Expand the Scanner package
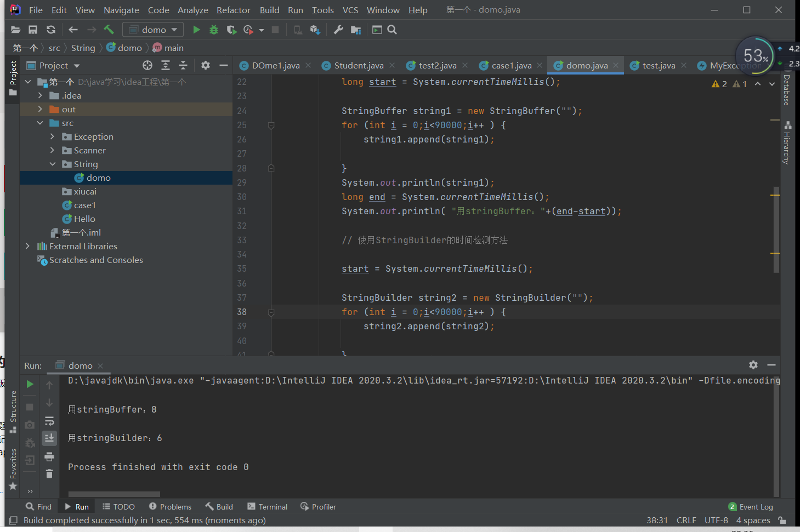Image resolution: width=800 pixels, height=532 pixels. coord(53,150)
